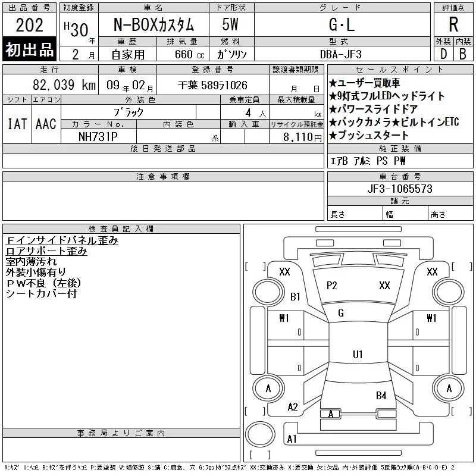Click the note シートカバー付

(41, 293)
